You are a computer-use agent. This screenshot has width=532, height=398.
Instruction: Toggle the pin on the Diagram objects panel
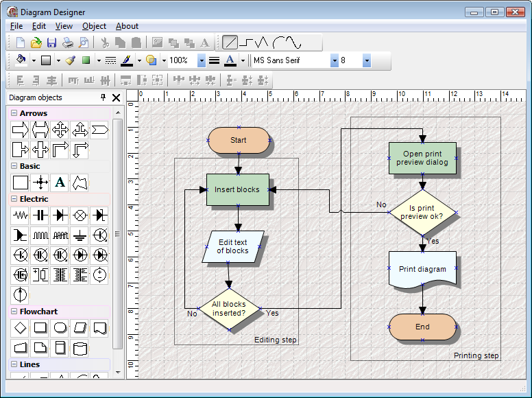pyautogui.click(x=104, y=97)
